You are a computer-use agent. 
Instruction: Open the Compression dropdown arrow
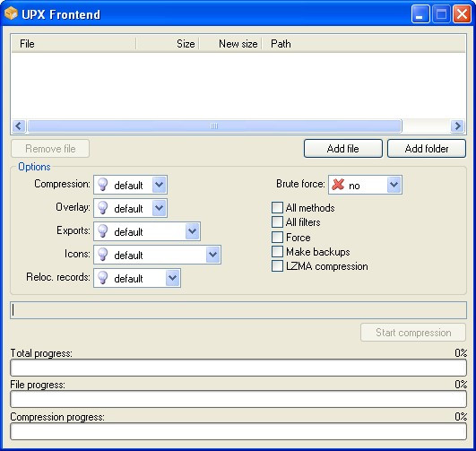click(x=159, y=185)
